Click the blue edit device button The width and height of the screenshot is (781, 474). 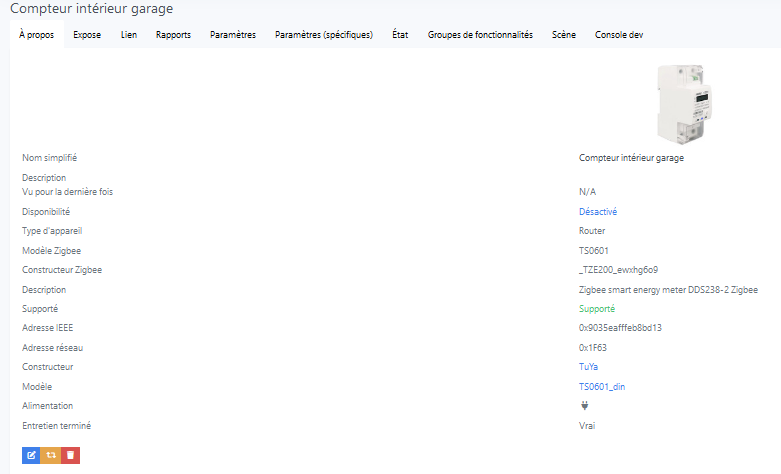click(31, 455)
